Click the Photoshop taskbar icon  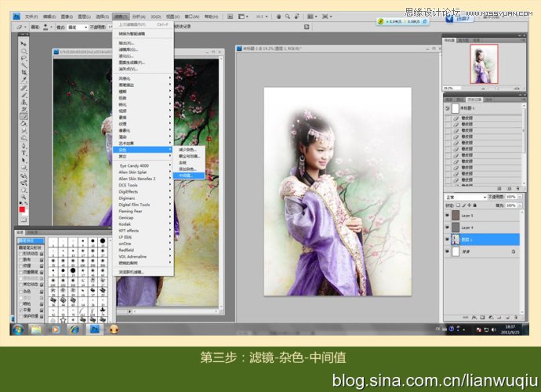pyautogui.click(x=94, y=329)
